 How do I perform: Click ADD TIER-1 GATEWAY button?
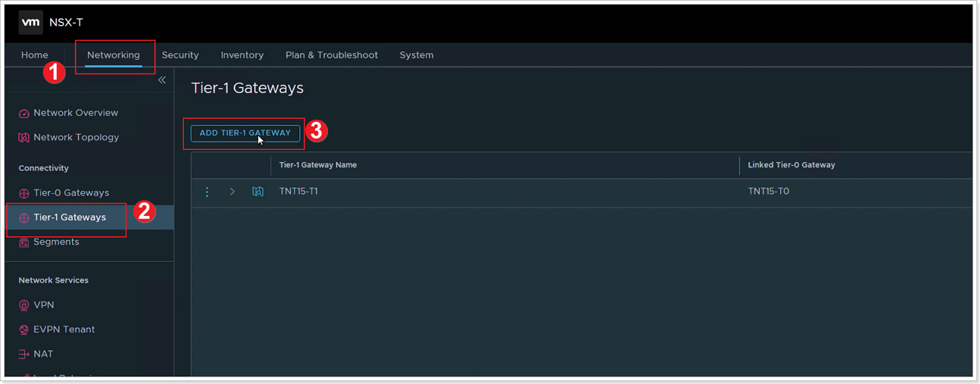coord(245,133)
